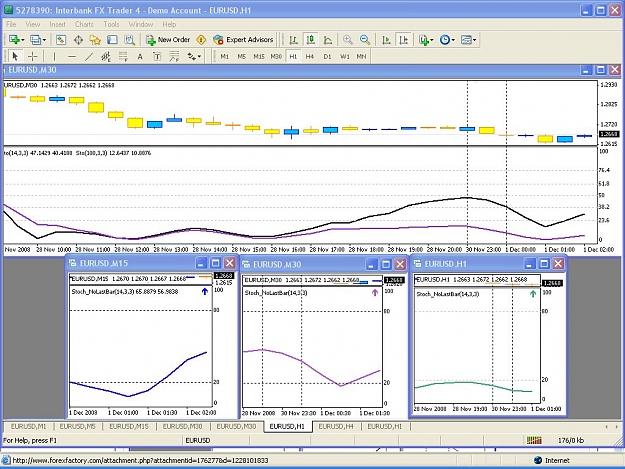The image size is (625, 469).
Task: Click the zoom in magnifier icon
Action: pyautogui.click(x=348, y=40)
